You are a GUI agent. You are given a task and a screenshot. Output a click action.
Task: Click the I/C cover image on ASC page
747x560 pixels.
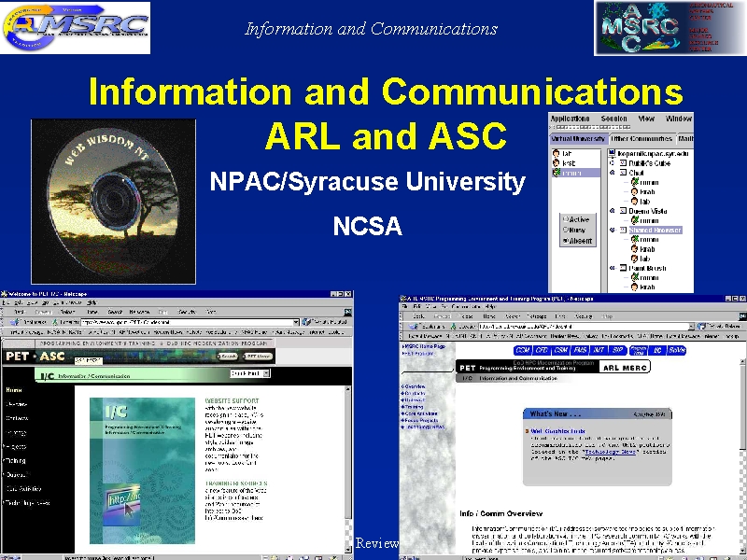[x=143, y=470]
